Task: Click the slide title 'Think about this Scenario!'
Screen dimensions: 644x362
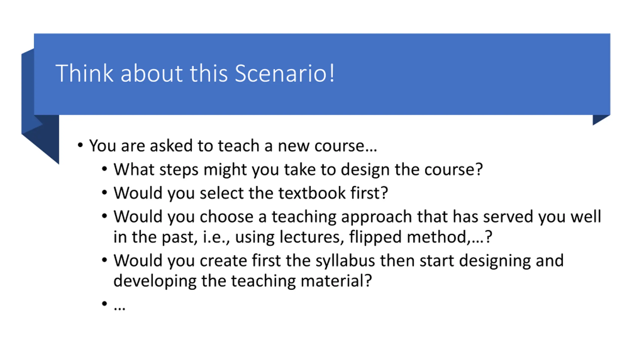Action: click(x=195, y=73)
